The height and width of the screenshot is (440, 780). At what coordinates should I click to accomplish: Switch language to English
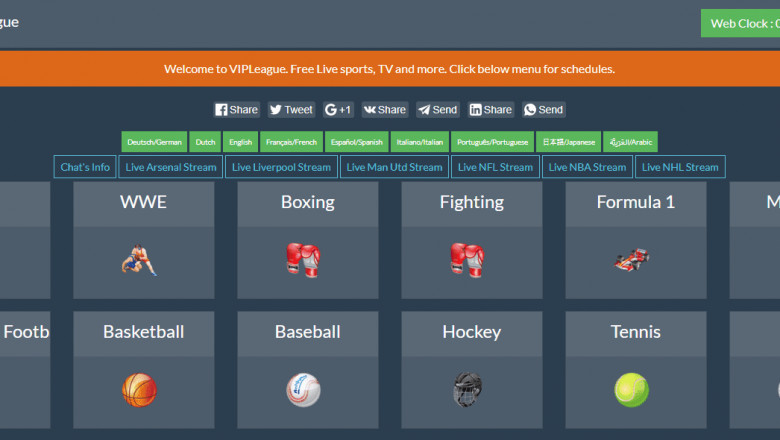pos(240,142)
